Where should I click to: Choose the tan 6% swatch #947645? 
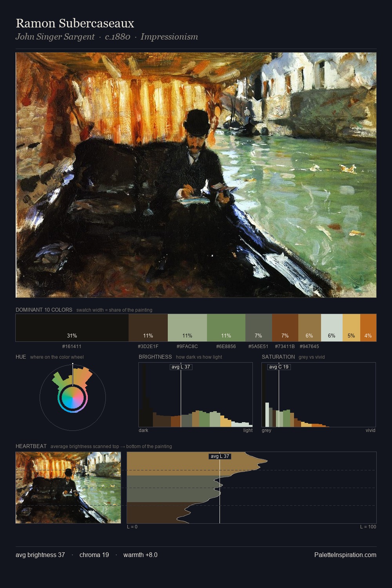tap(310, 328)
